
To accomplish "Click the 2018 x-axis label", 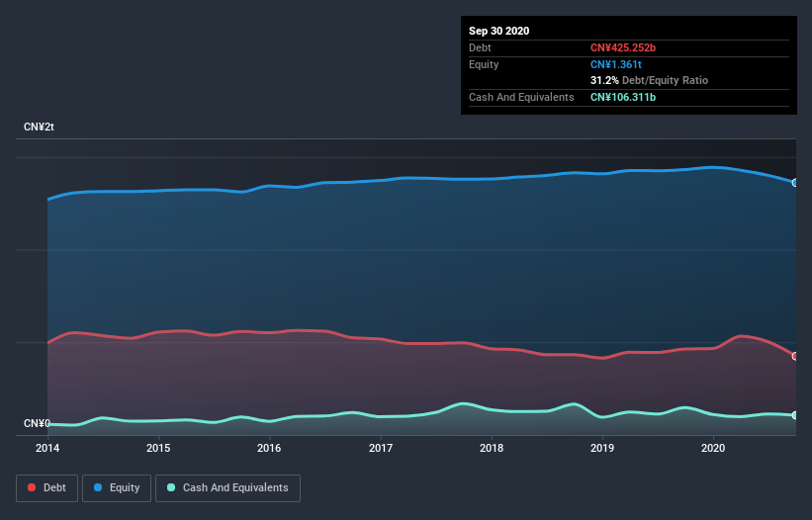I will pos(491,448).
